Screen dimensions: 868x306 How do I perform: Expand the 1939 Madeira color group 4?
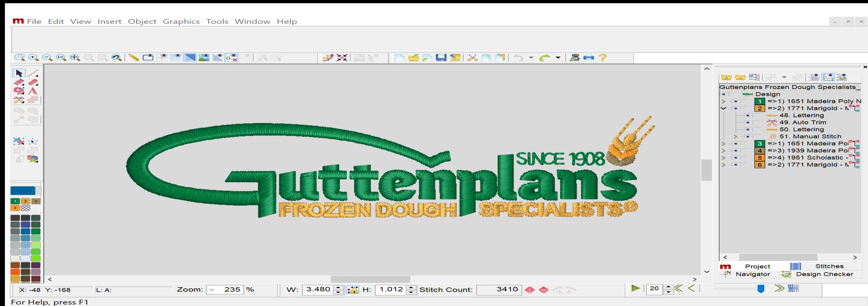coord(724,151)
